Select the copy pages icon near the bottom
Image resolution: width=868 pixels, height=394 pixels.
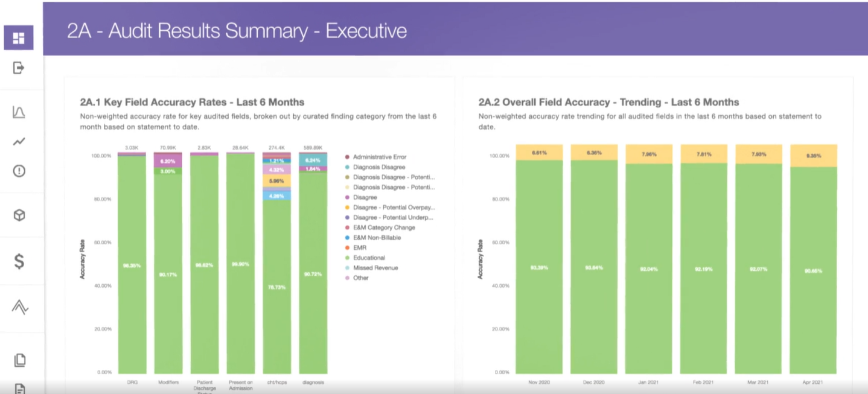coord(18,359)
